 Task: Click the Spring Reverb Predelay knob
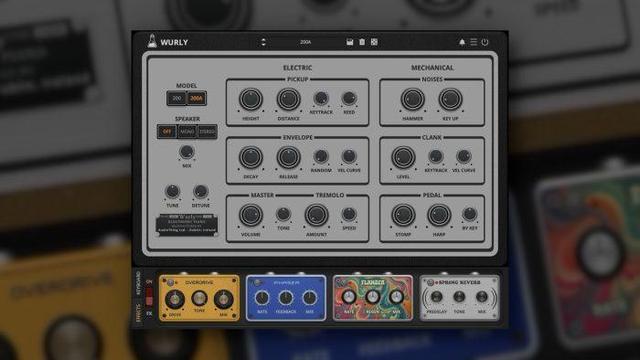pos(436,297)
